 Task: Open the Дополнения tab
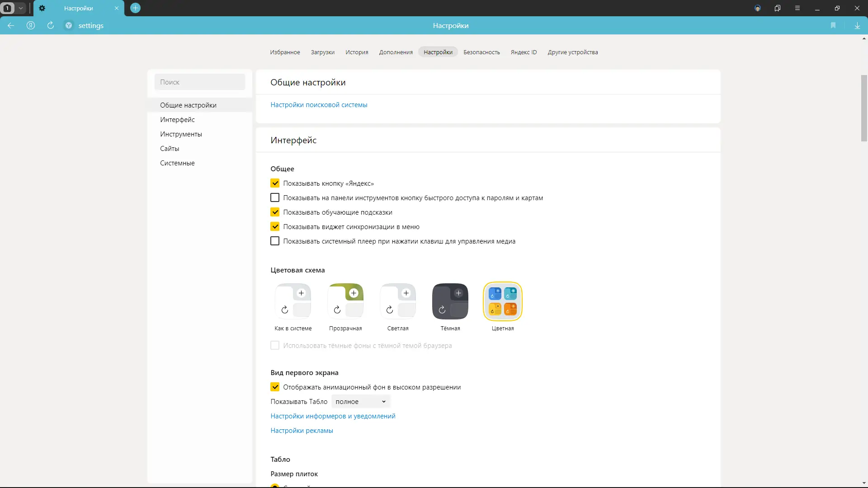click(x=396, y=52)
